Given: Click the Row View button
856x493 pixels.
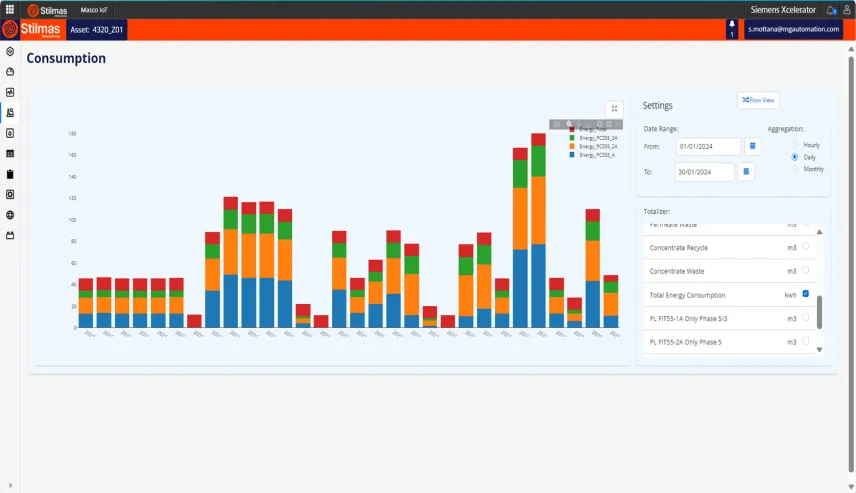Looking at the screenshot, I should (758, 100).
